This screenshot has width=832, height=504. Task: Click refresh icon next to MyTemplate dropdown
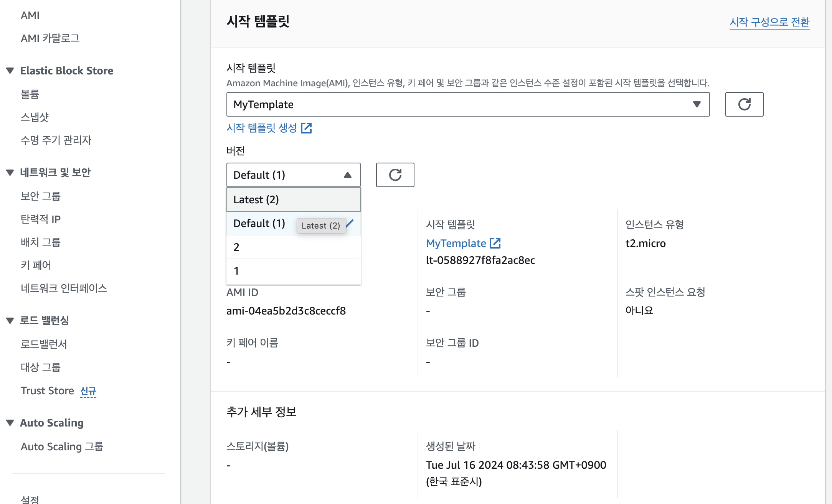click(x=744, y=104)
